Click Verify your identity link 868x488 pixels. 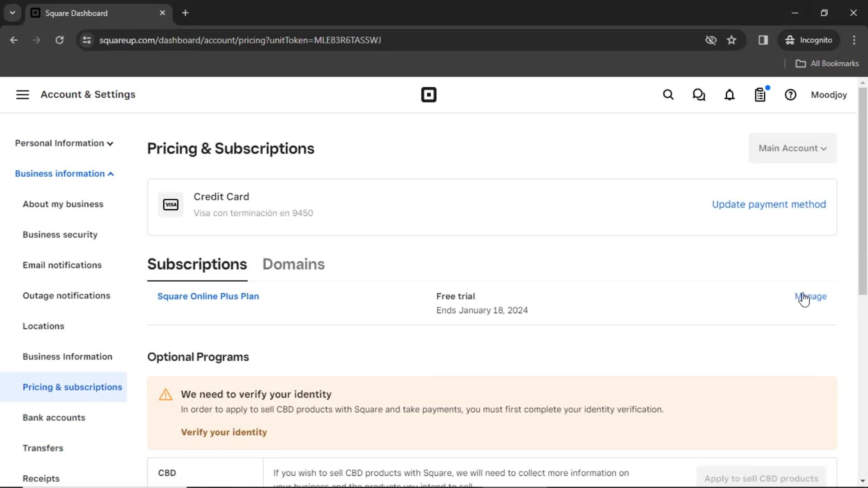[x=224, y=432]
